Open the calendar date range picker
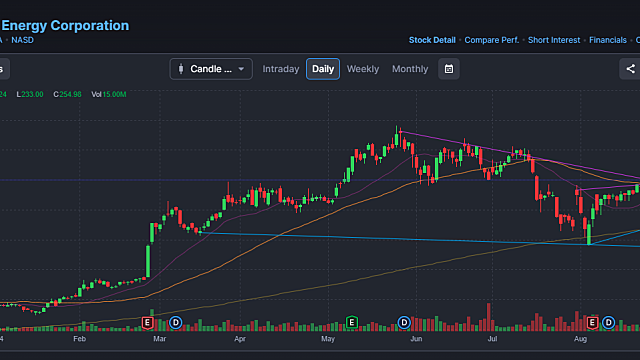 (x=449, y=69)
